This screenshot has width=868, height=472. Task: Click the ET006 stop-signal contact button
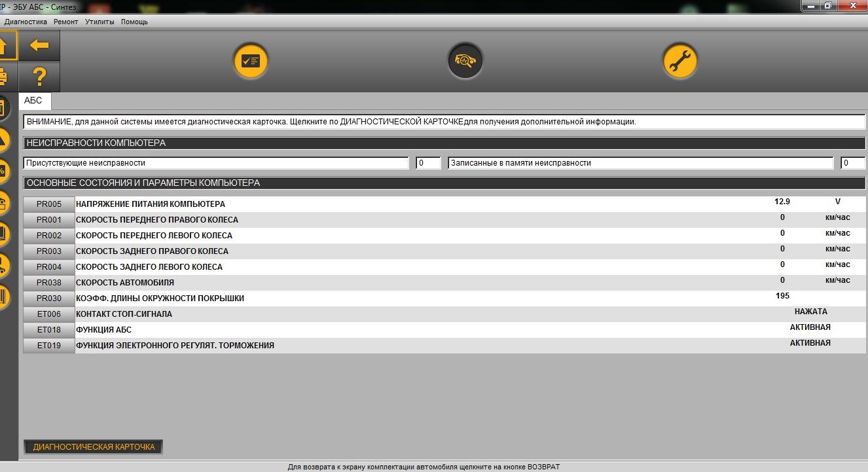pyautogui.click(x=49, y=314)
